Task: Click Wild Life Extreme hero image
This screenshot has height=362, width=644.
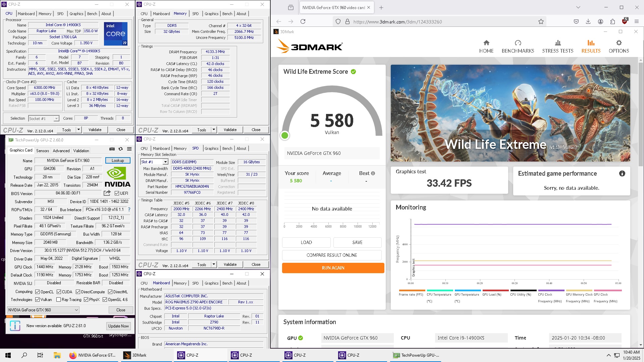Action: pyautogui.click(x=510, y=113)
